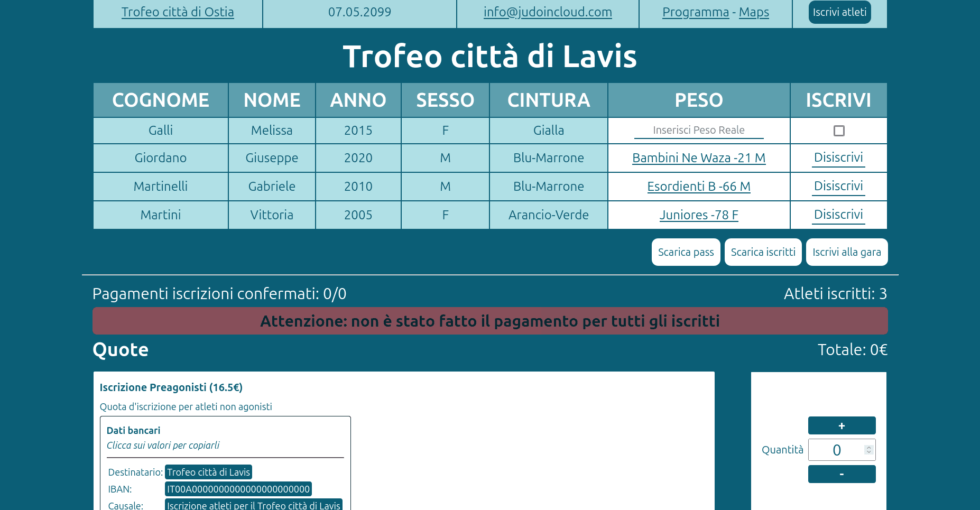Viewport: 980px width, 510px height.
Task: Select the Esordienti B -66 M weight link
Action: [698, 187]
